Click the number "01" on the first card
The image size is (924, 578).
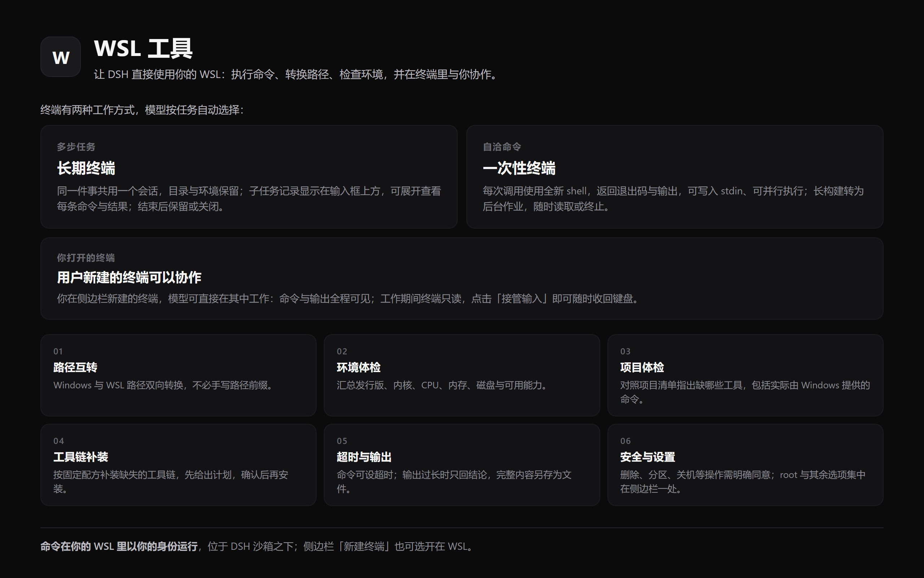point(58,351)
